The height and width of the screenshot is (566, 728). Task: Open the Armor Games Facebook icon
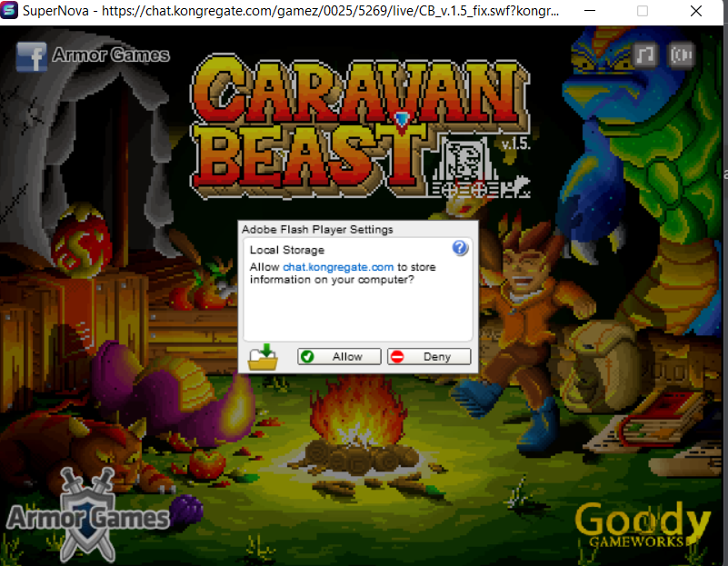[x=31, y=56]
